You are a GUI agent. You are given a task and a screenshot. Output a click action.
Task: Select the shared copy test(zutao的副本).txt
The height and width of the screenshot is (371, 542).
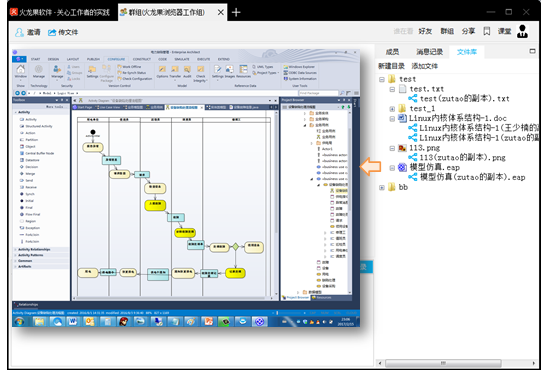tap(465, 99)
